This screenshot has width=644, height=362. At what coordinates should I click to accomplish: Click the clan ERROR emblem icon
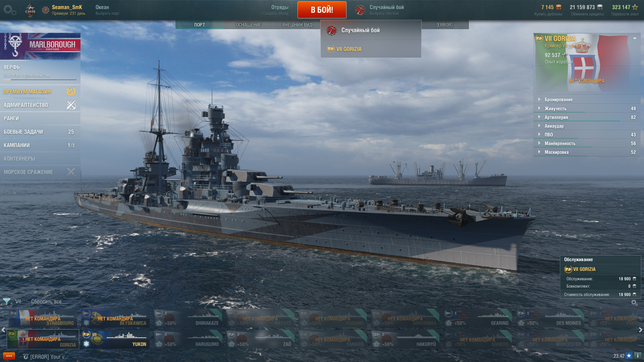pos(30,10)
